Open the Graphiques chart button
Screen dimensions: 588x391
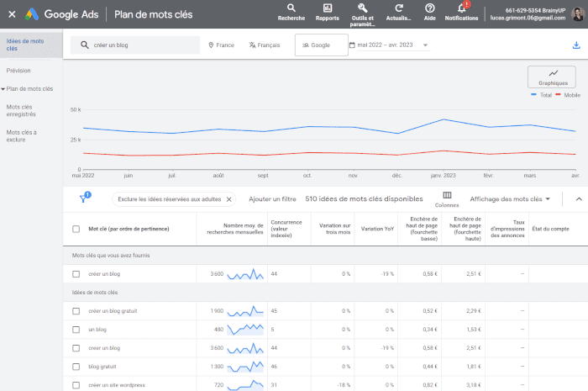[x=552, y=77]
